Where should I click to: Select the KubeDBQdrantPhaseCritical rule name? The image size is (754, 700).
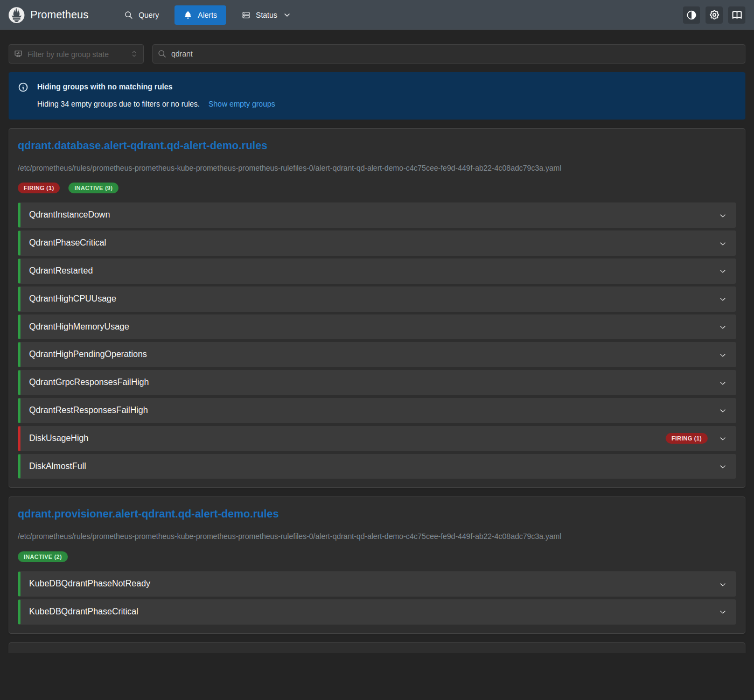[83, 612]
